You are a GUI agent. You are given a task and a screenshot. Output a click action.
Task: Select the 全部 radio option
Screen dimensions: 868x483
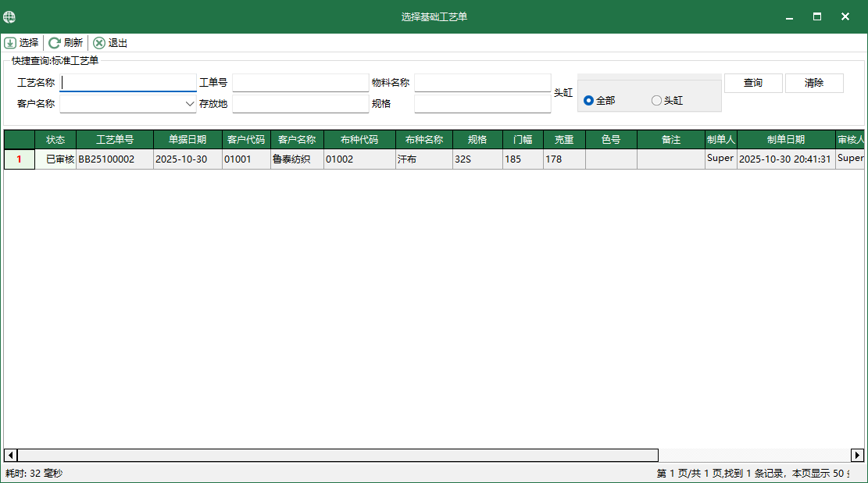click(588, 101)
